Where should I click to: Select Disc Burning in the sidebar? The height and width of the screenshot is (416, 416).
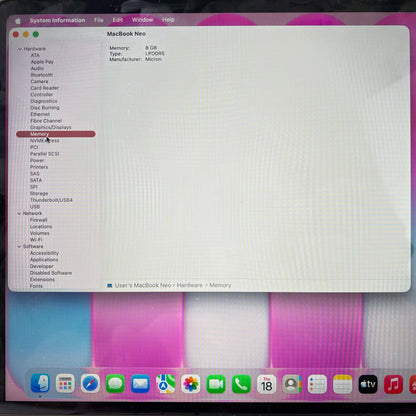pyautogui.click(x=45, y=108)
